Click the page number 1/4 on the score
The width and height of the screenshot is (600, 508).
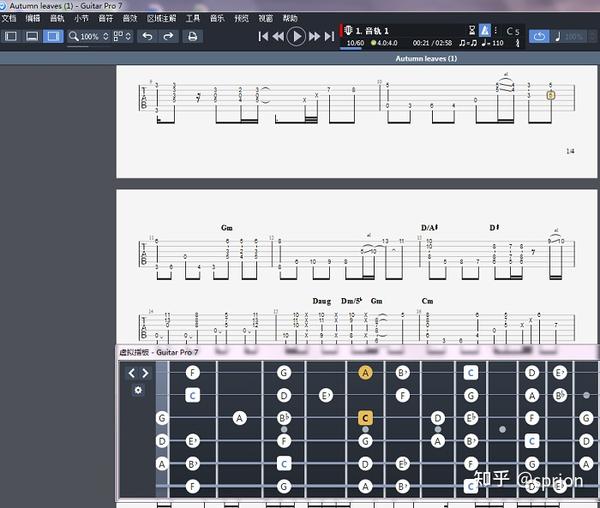click(x=570, y=151)
